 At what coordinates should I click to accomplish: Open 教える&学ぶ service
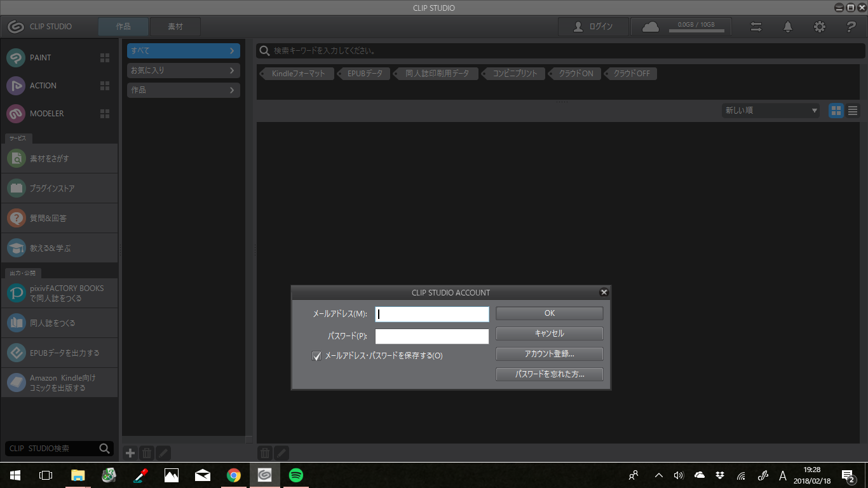coord(60,248)
